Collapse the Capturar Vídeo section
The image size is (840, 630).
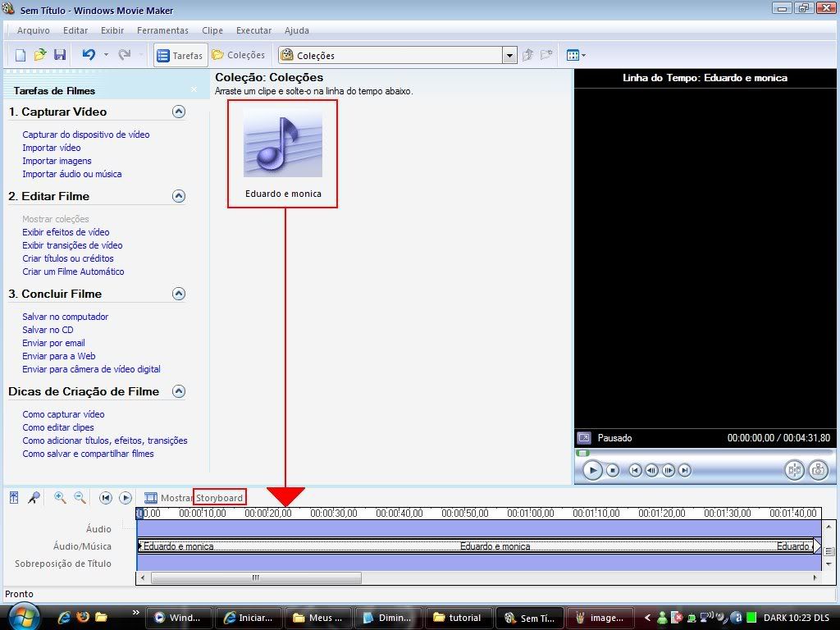coord(179,112)
